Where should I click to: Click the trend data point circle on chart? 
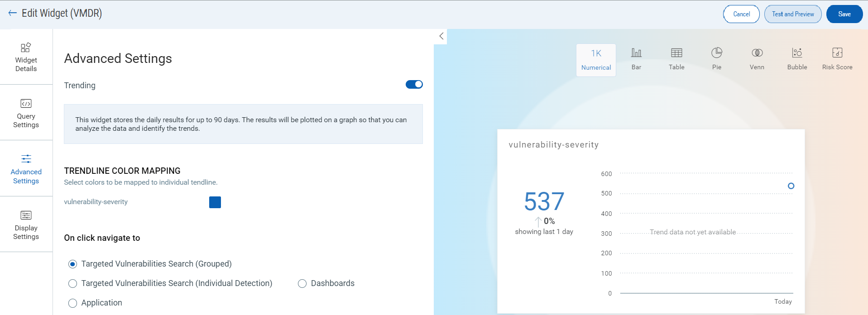[x=791, y=186]
